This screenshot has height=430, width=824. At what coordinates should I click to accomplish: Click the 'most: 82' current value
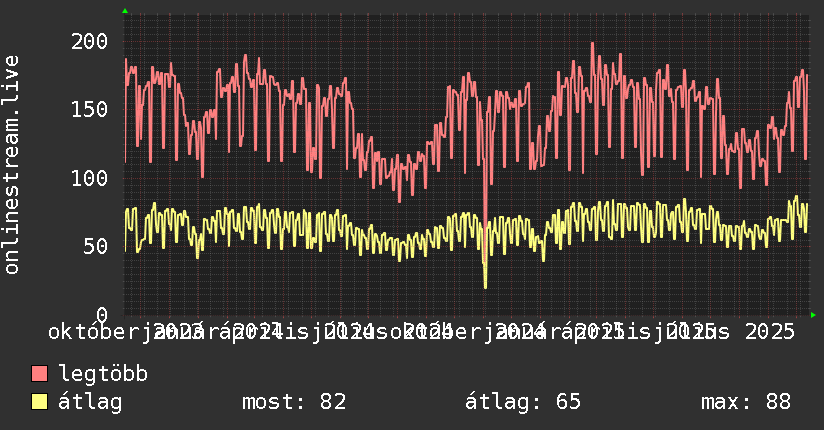[x=294, y=402]
